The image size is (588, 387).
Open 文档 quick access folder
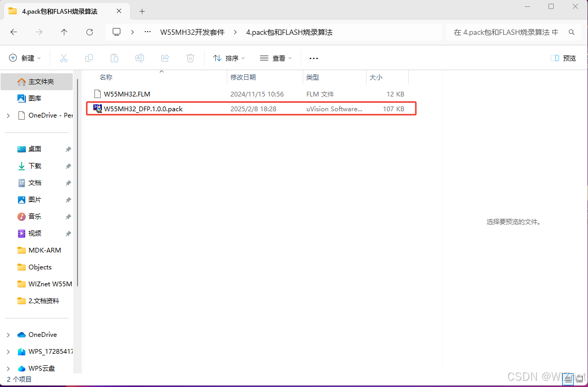click(29, 182)
